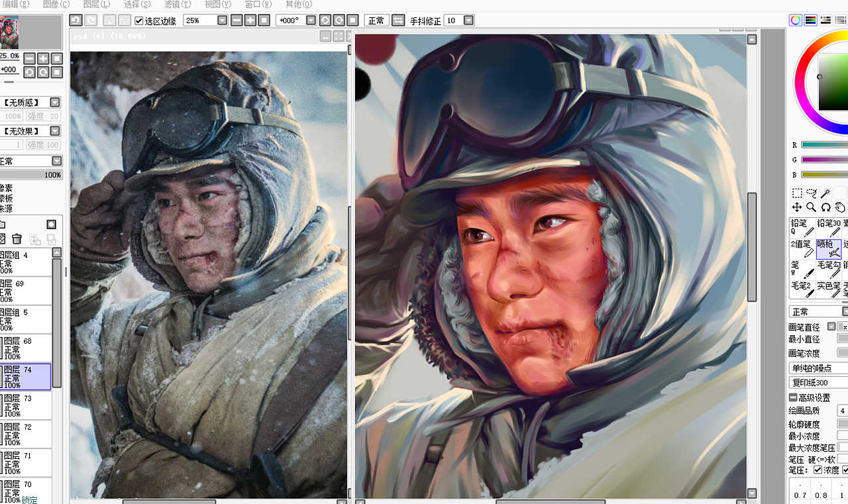Select the magic wand selection tool
848x504 pixels.
pyautogui.click(x=826, y=193)
